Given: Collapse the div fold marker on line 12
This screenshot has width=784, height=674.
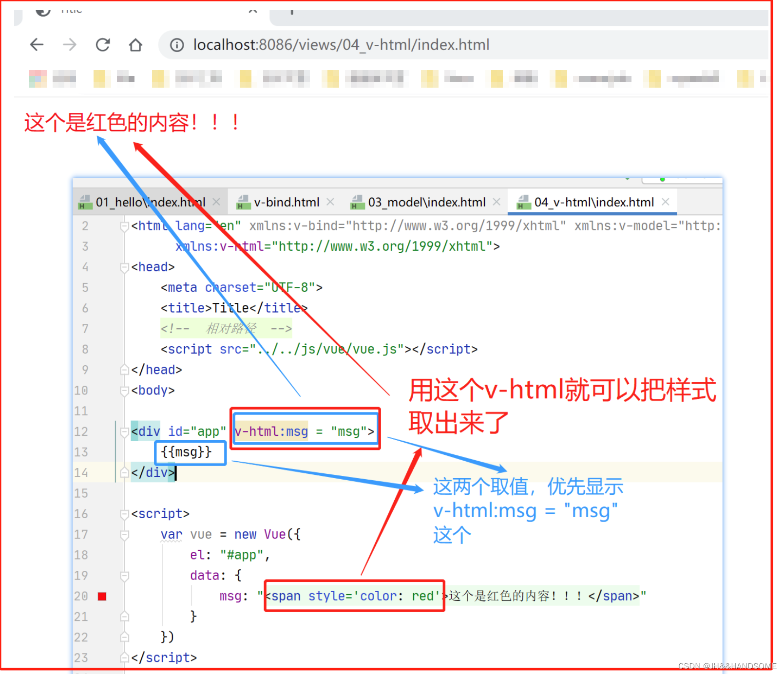Looking at the screenshot, I should 124,431.
